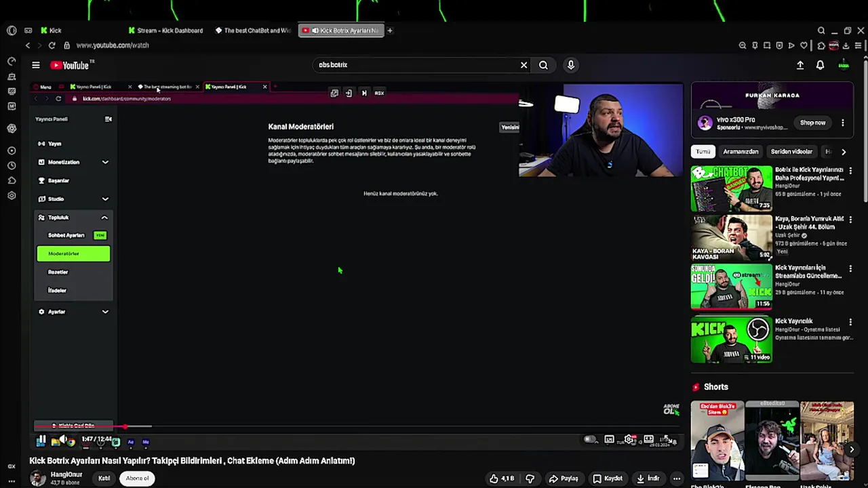This screenshot has width=868, height=488.
Task: Open the YouTube account avatar menu
Action: point(844,65)
